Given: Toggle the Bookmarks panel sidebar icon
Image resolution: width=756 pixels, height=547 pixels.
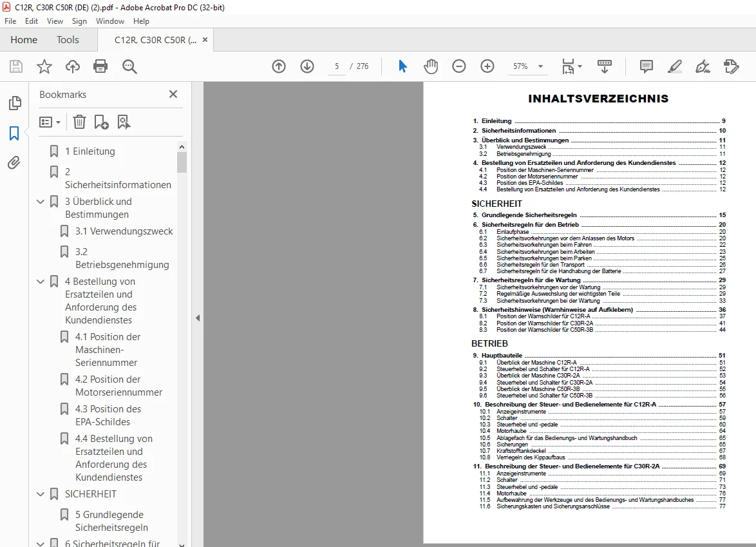Looking at the screenshot, I should click(x=14, y=133).
